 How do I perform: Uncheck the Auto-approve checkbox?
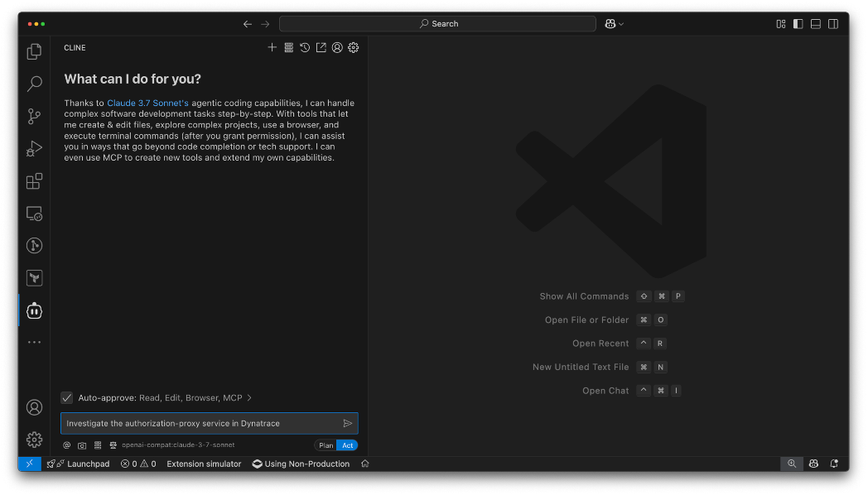(67, 398)
